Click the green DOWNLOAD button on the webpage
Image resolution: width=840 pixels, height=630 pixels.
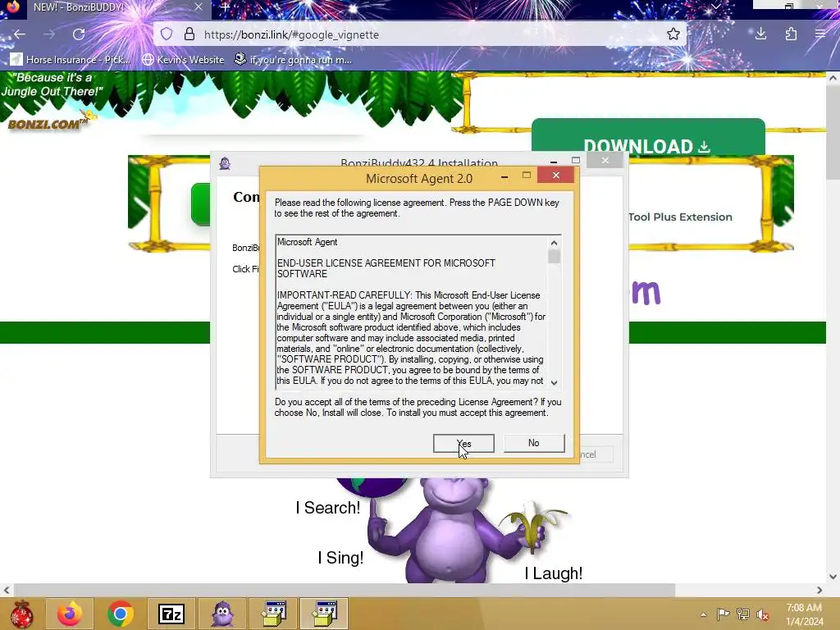(x=648, y=137)
